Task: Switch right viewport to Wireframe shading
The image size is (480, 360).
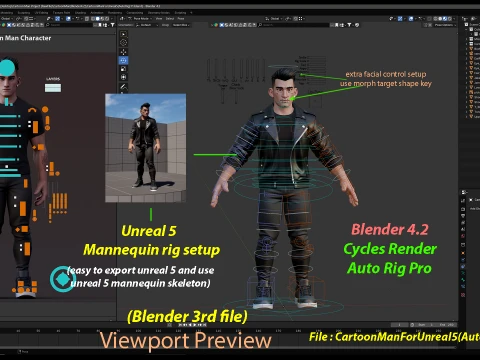Action: coord(435,19)
